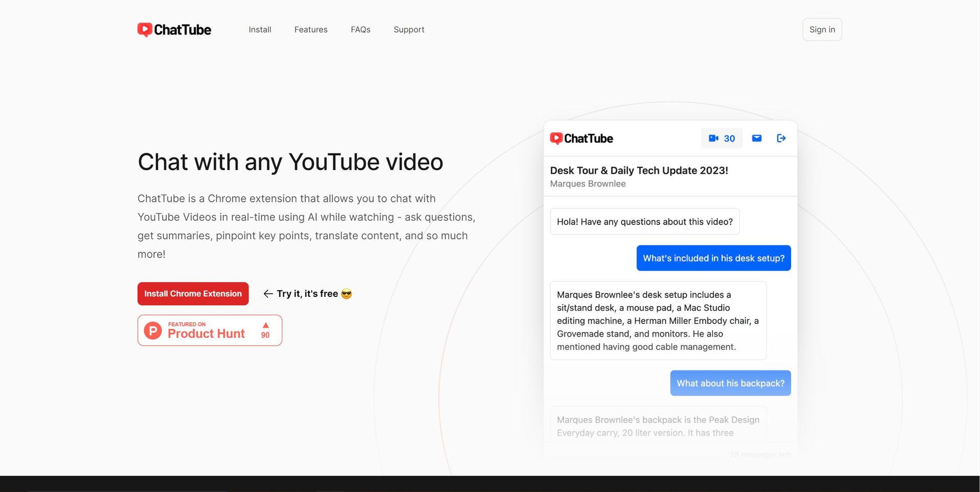The width and height of the screenshot is (980, 492).
Task: Click the left arrow beside Try it
Action: point(268,294)
